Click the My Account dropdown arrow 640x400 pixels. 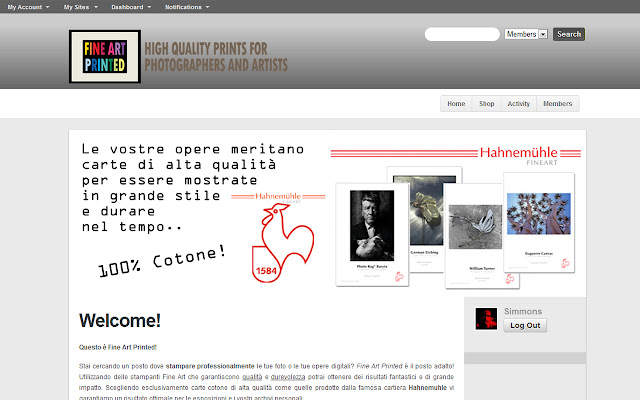click(x=47, y=7)
